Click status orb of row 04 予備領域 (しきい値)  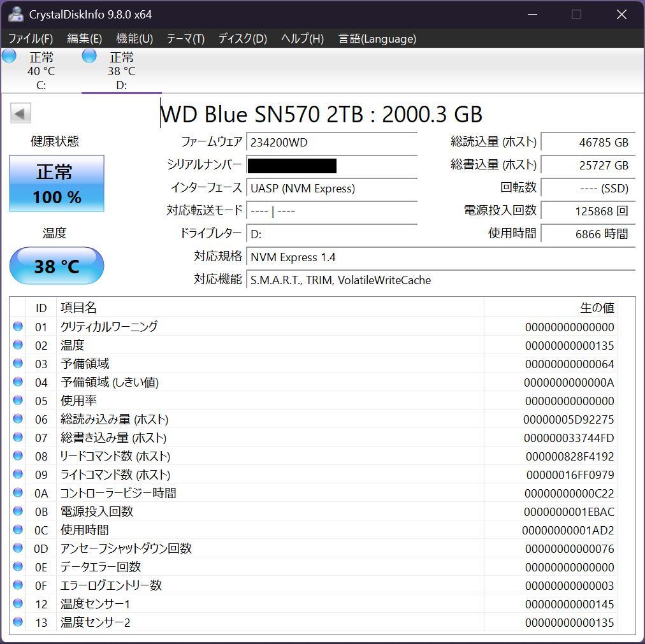tap(18, 382)
